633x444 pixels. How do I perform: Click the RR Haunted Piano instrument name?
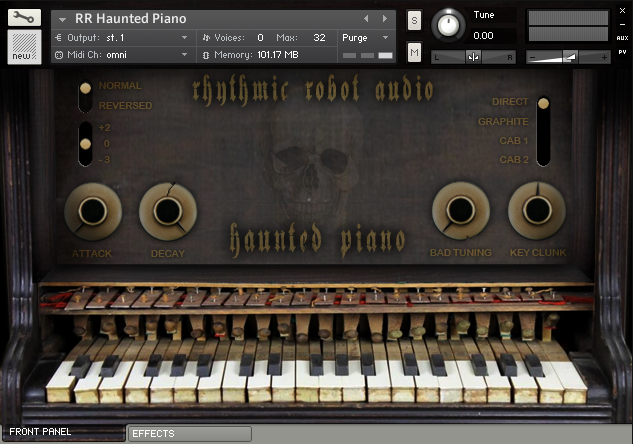tap(131, 19)
